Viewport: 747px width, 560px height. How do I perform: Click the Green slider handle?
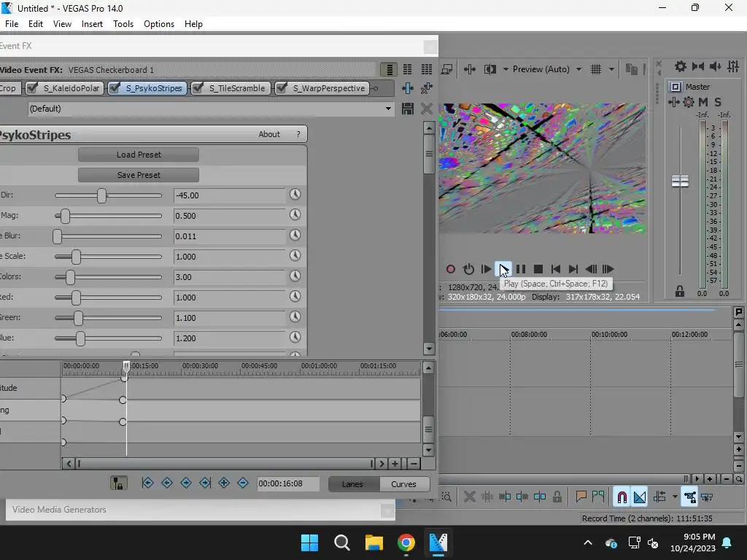point(78,318)
